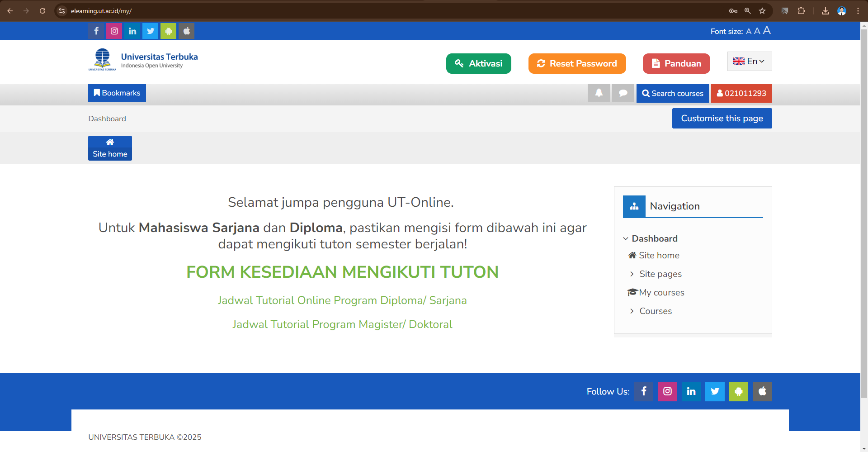Click the LinkedIn icon in top bar
The height and width of the screenshot is (452, 868).
pos(132,31)
